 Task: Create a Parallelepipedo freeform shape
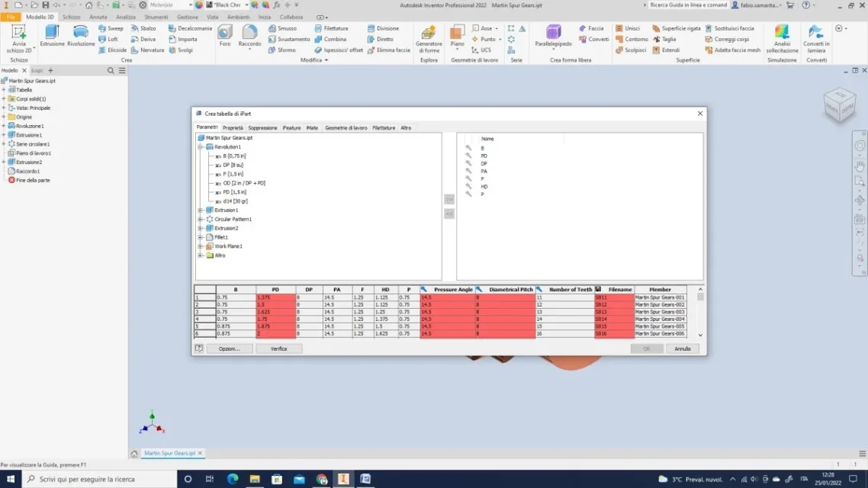point(553,36)
